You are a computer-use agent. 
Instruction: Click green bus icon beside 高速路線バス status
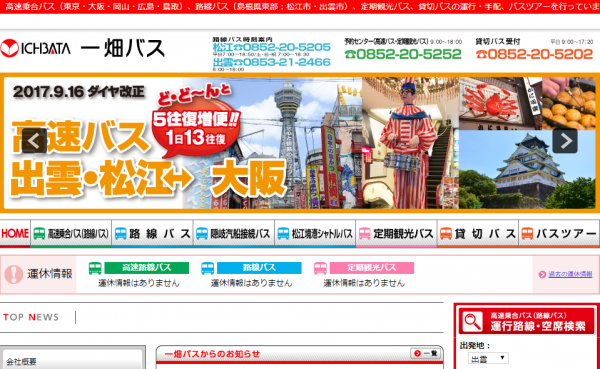click(95, 268)
